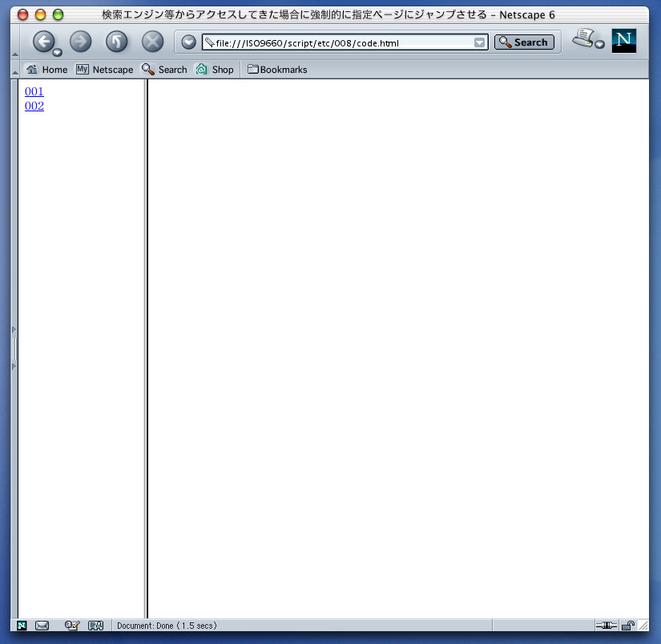Open Address Book from the status bar icon
Screen dimensions: 661x644
95,626
